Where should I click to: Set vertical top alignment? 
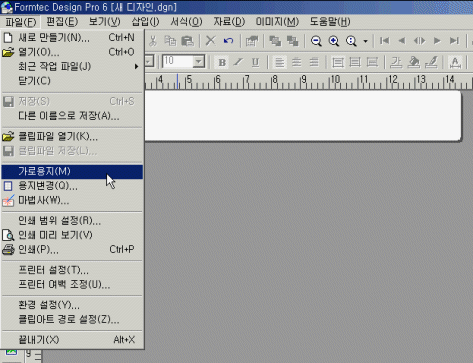[x=338, y=62]
